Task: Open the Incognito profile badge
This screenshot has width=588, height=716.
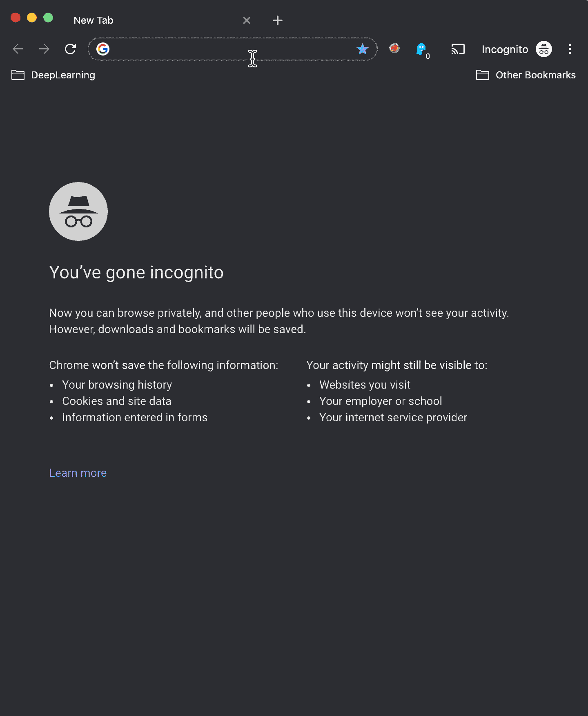Action: 517,49
